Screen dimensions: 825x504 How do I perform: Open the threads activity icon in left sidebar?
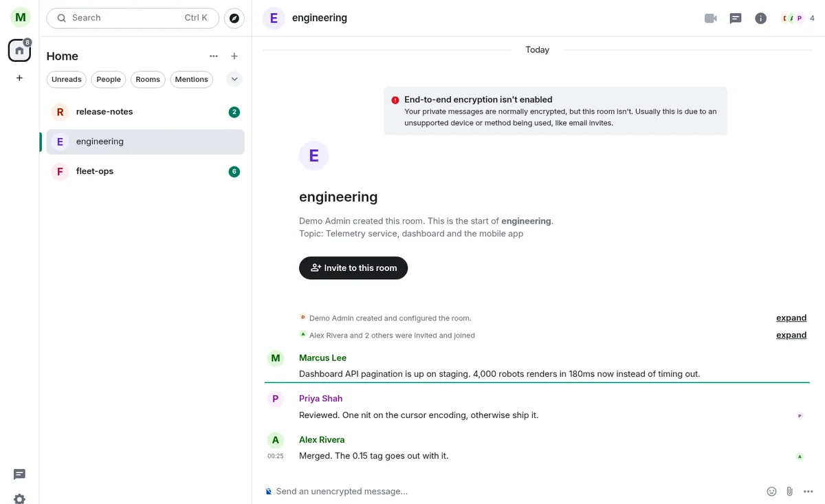[19, 474]
